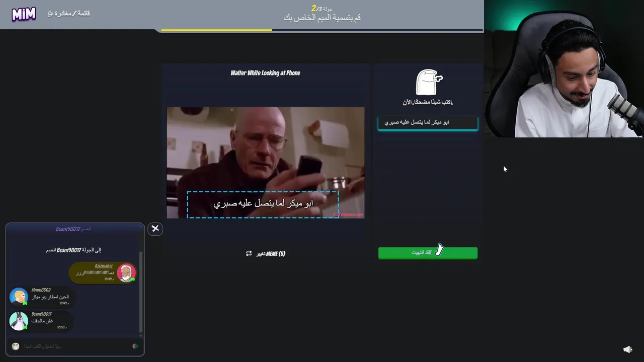Image resolution: width=644 pixels, height=362 pixels.
Task: Open Azizmaker username link in chat
Action: coord(104,266)
